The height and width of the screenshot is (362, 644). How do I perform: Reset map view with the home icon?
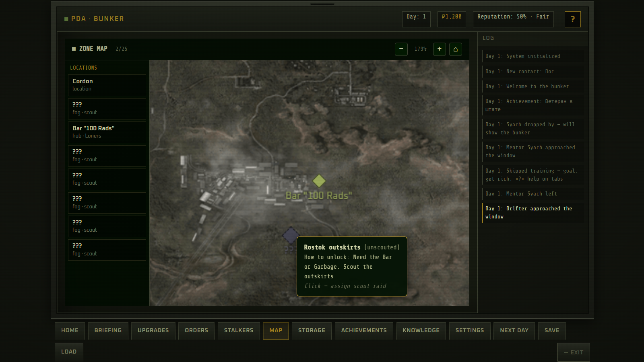(x=455, y=49)
